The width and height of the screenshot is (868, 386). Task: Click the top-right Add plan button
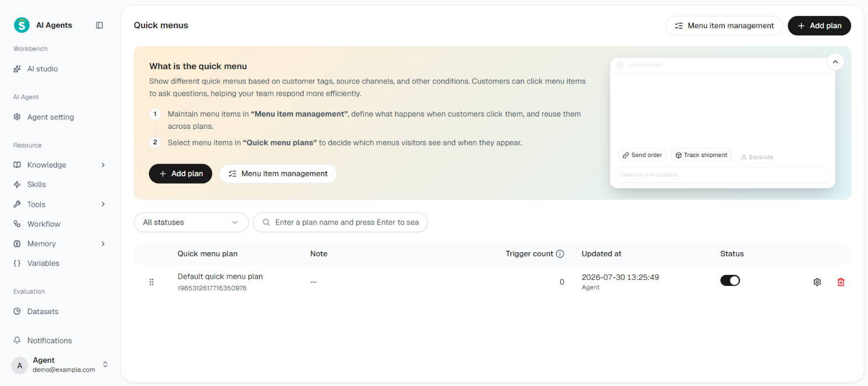pyautogui.click(x=819, y=25)
